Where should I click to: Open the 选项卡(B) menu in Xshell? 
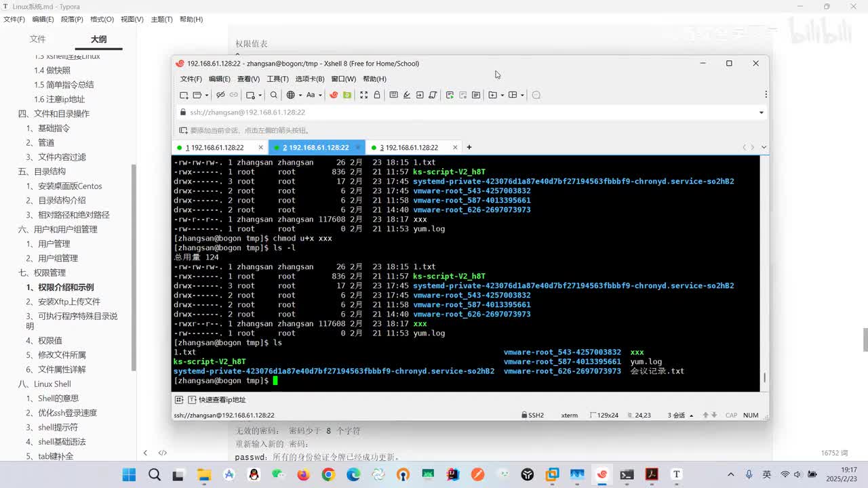coord(310,79)
